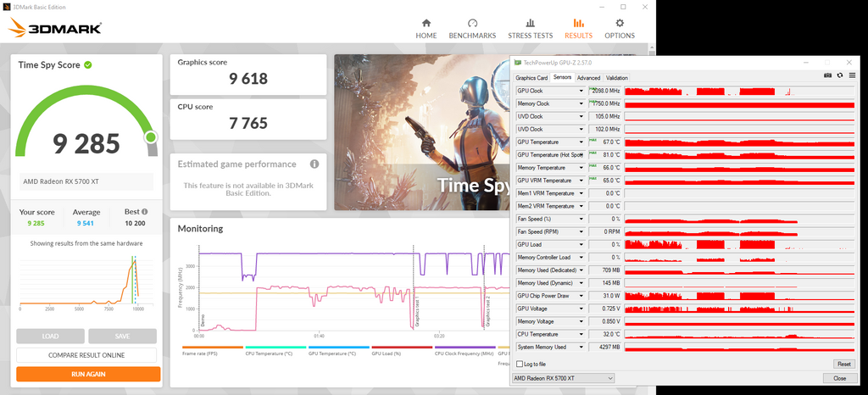Viewport: 868px width, 395px height.
Task: Click the GPU Load history graph in GPU-Z
Action: click(x=739, y=244)
